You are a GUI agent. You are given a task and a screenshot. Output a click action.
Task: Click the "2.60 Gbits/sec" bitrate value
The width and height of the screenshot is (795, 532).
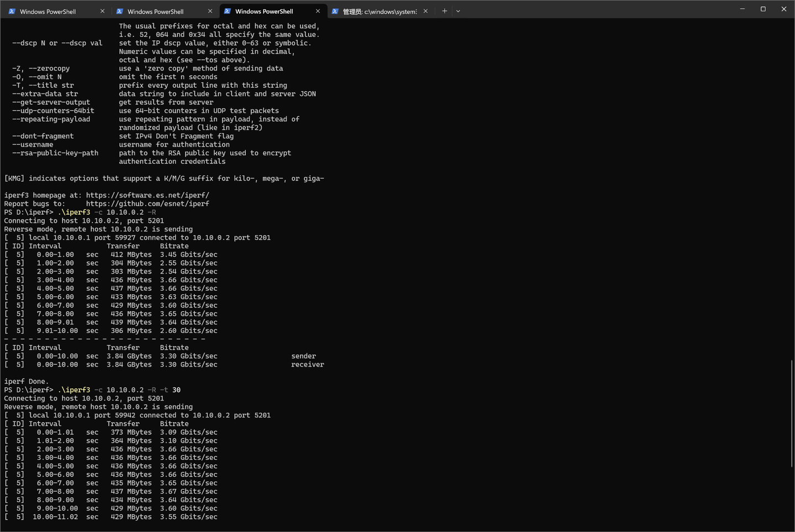[189, 331]
